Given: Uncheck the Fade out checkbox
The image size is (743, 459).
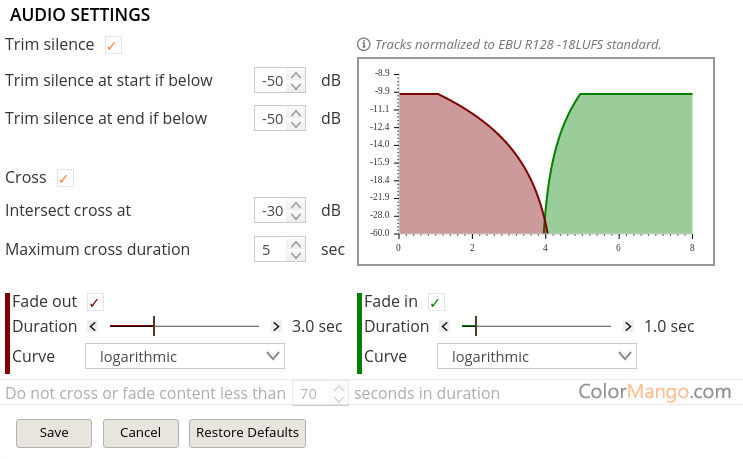Looking at the screenshot, I should (95, 302).
